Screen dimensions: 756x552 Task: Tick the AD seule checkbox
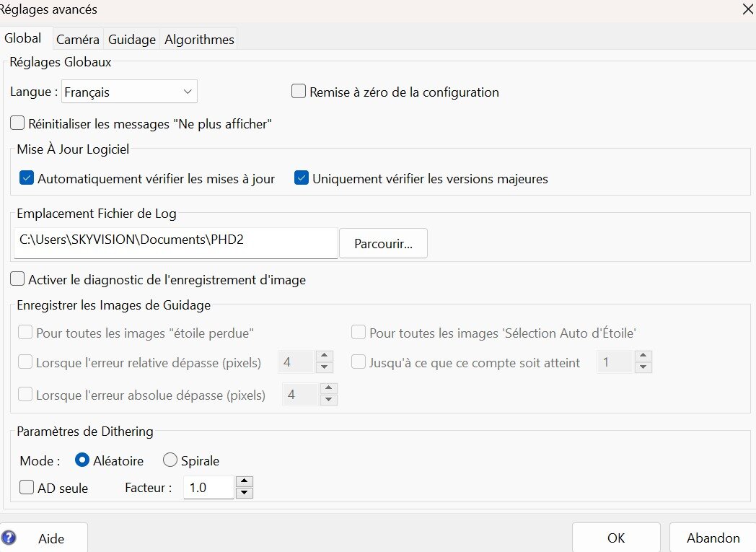coord(27,488)
